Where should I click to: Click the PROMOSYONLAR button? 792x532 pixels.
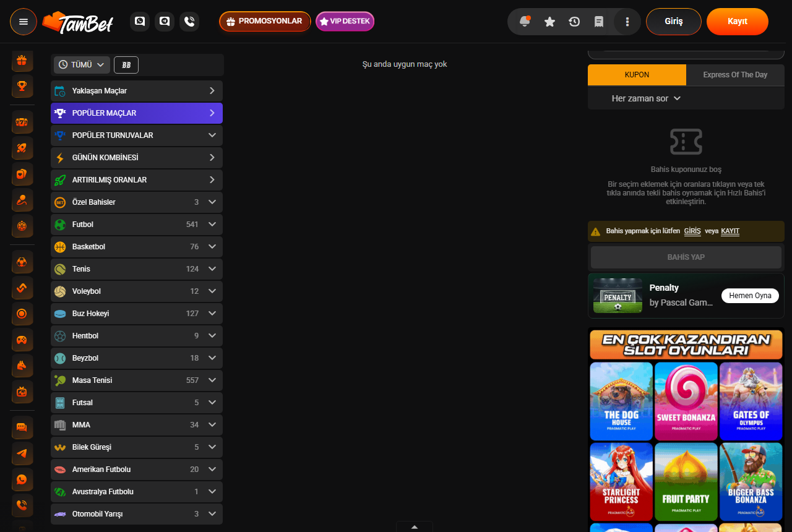click(x=265, y=22)
